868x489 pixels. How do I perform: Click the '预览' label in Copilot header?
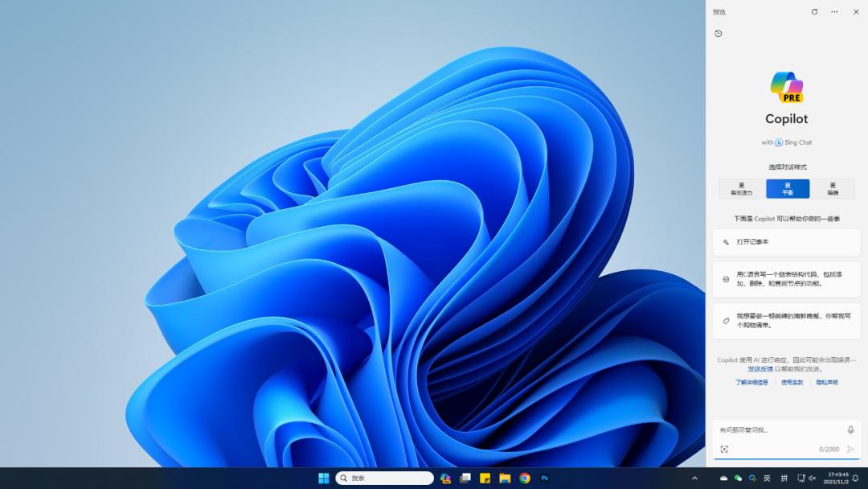tap(719, 12)
